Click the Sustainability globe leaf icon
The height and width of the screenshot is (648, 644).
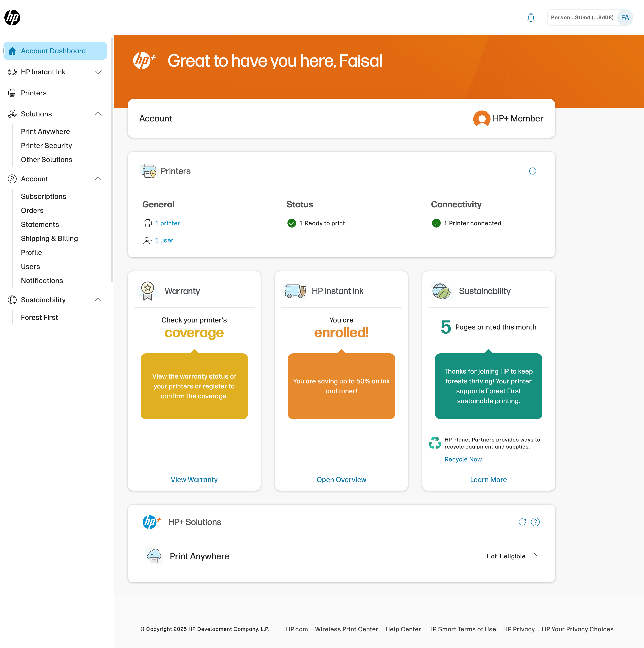(441, 291)
